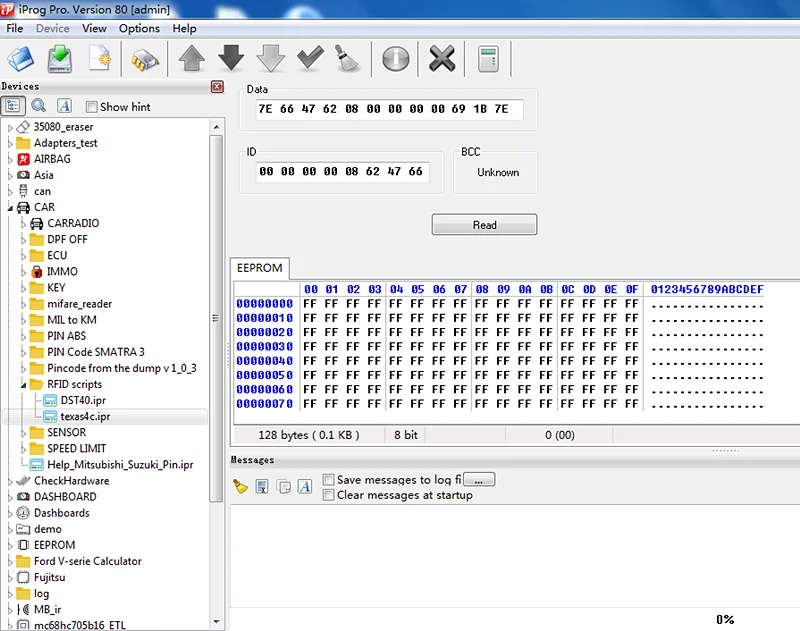Viewport: 800px width, 631px height.
Task: Click the blue Open file toolbar icon
Action: point(20,59)
